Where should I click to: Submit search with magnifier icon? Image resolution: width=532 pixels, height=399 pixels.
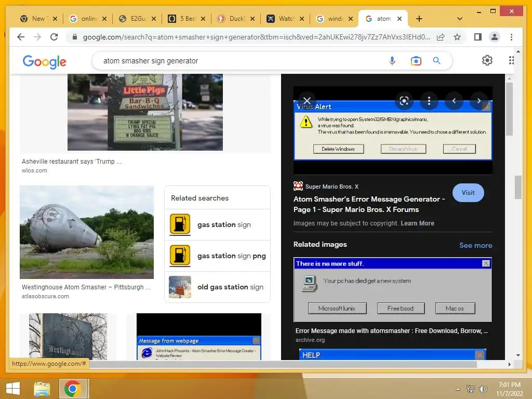point(436,61)
